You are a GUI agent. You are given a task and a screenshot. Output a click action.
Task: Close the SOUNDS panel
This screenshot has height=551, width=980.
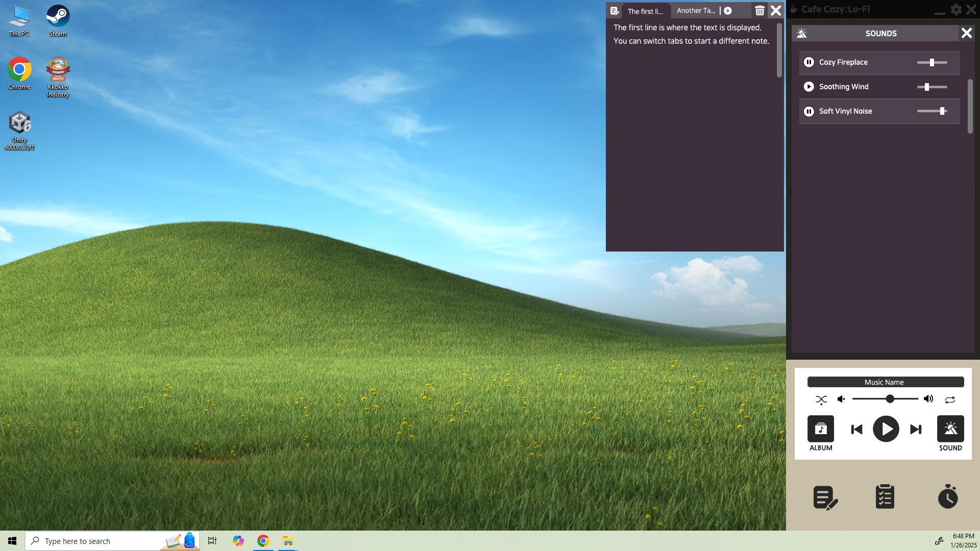pos(966,33)
